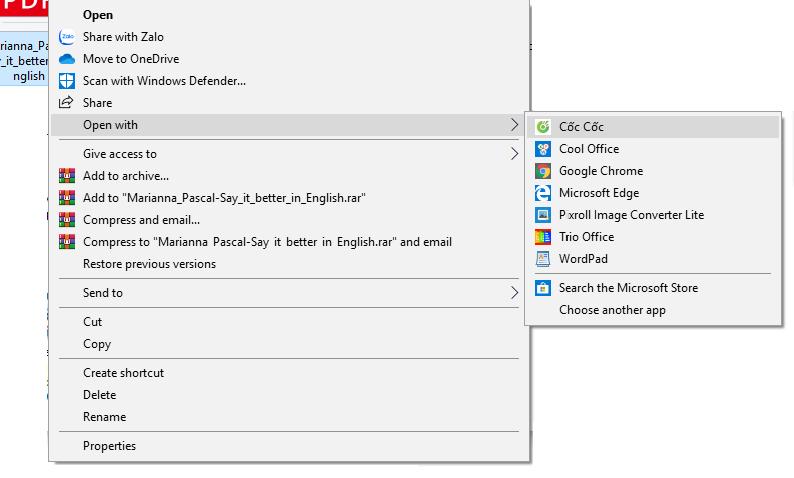Open file Properties

point(290,446)
